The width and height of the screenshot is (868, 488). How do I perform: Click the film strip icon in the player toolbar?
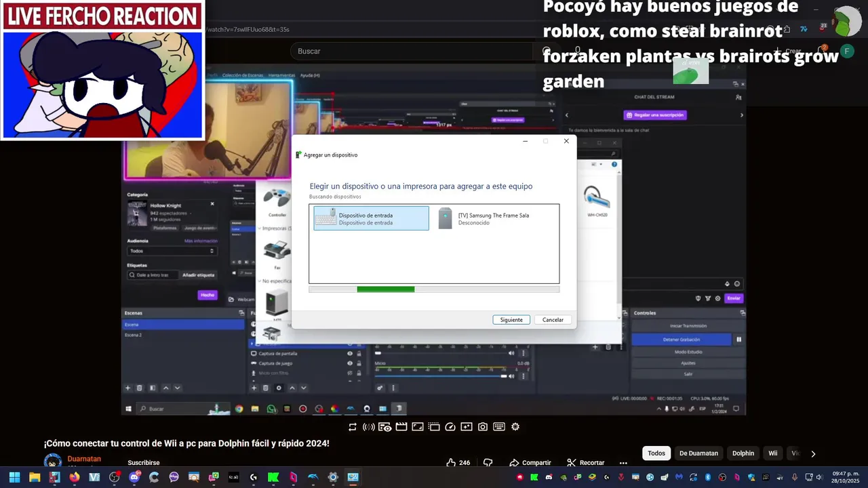point(401,427)
